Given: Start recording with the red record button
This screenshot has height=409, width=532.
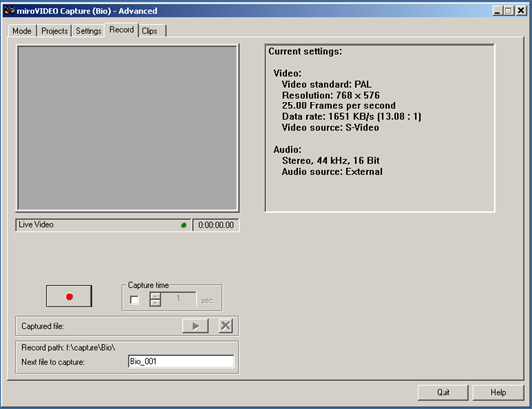Looking at the screenshot, I should (69, 296).
